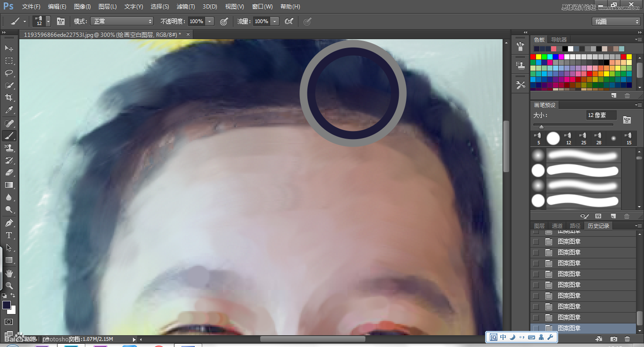Enable the airbrush option in options bar
644x347 pixels.
[x=289, y=21]
